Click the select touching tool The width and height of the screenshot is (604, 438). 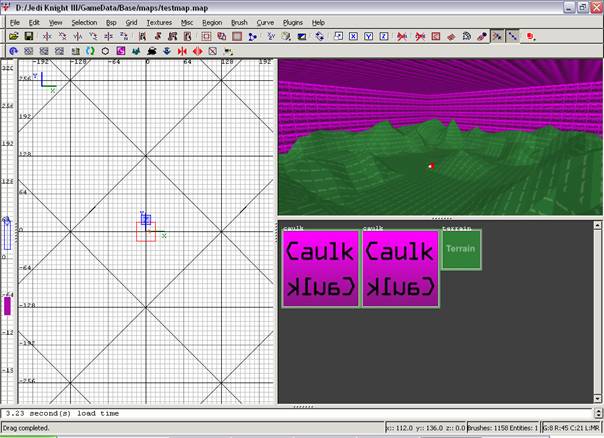tap(157, 36)
